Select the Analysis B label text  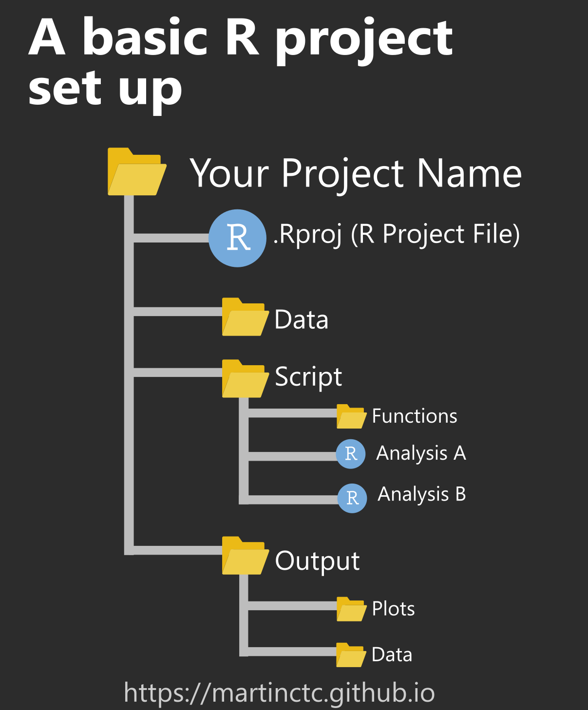(x=422, y=494)
